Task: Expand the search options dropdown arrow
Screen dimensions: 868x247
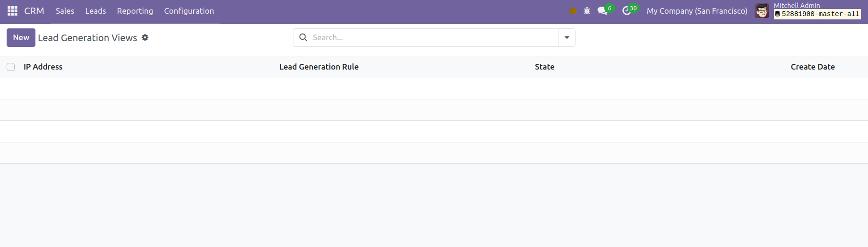Action: [x=567, y=37]
